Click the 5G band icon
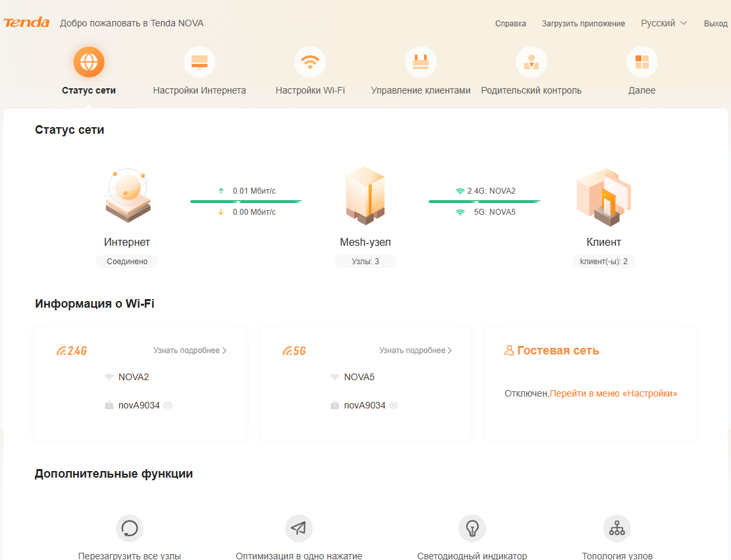 click(x=294, y=350)
